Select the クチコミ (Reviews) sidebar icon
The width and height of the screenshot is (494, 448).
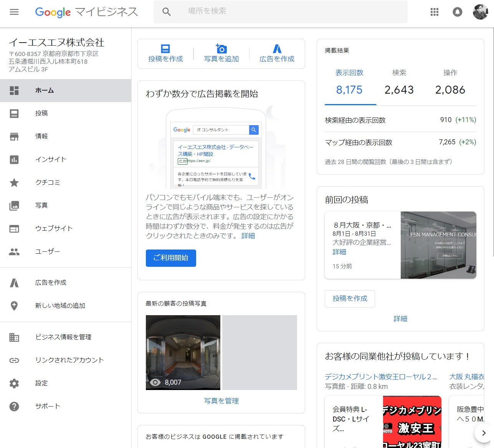click(14, 182)
